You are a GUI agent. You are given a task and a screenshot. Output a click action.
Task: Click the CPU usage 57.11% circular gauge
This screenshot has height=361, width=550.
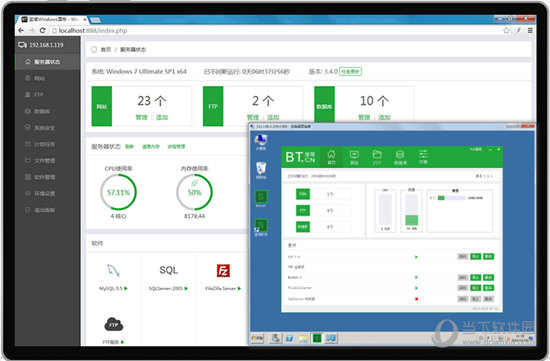118,192
